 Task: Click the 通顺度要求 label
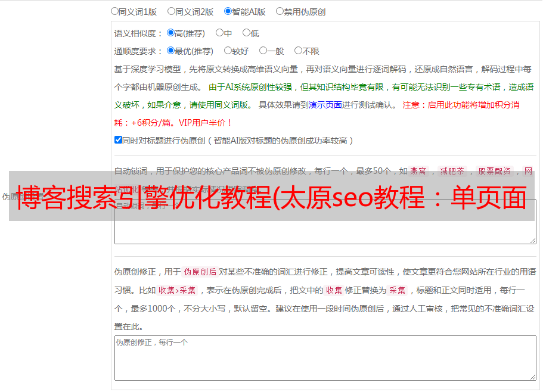pyautogui.click(x=138, y=52)
